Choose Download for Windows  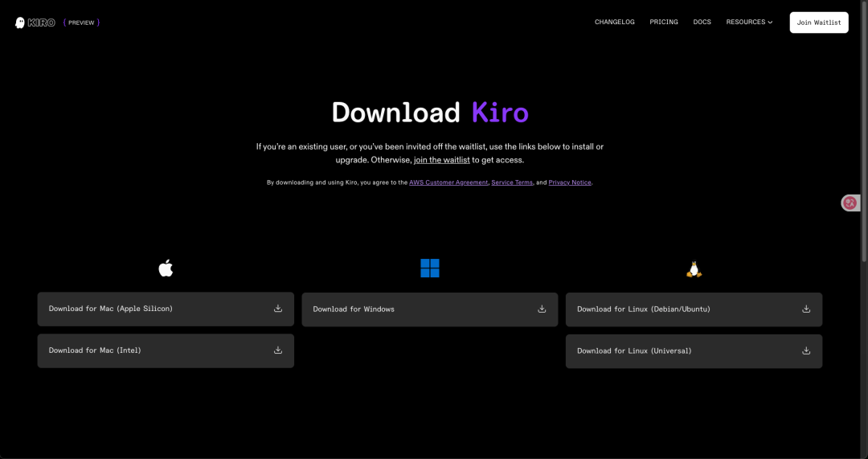[x=429, y=309]
